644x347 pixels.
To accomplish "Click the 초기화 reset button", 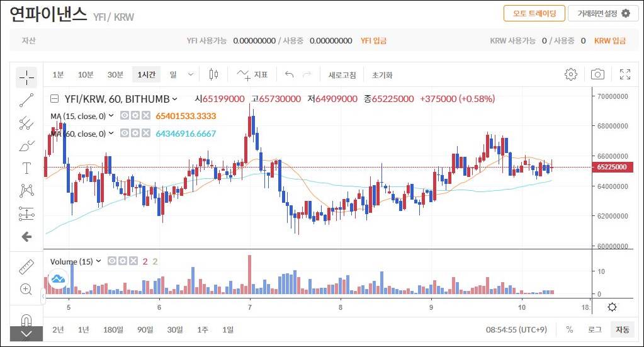I will click(x=382, y=75).
